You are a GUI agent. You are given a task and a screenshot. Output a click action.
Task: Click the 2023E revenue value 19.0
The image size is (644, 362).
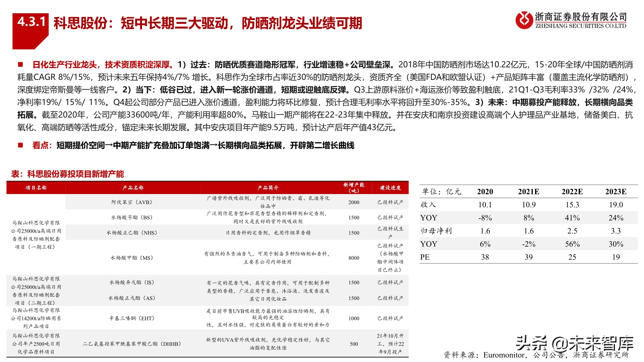tap(616, 205)
